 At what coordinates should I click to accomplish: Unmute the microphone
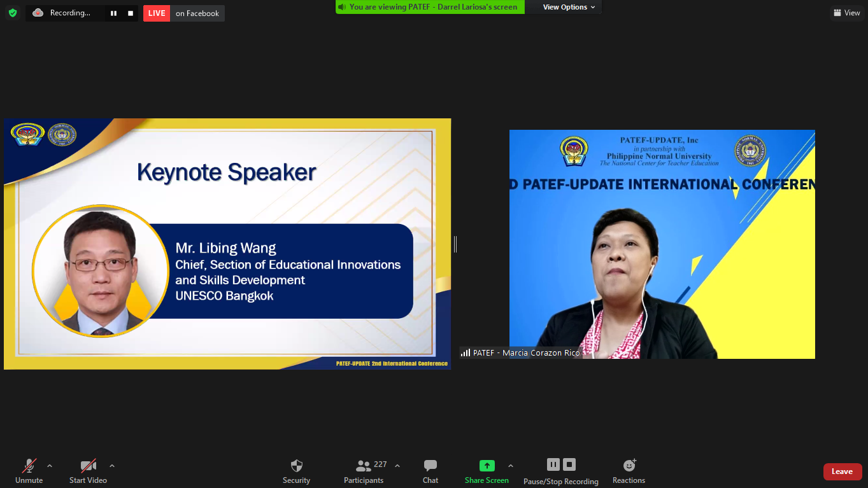(29, 471)
